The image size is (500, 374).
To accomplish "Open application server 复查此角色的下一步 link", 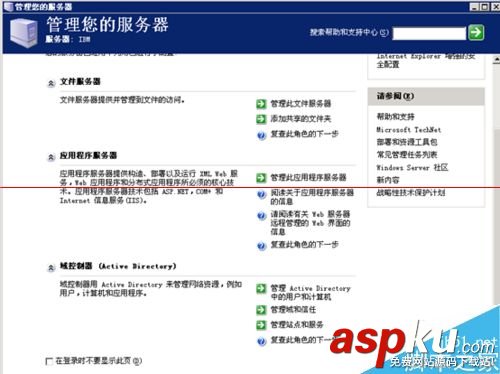I will pyautogui.click(x=304, y=245).
